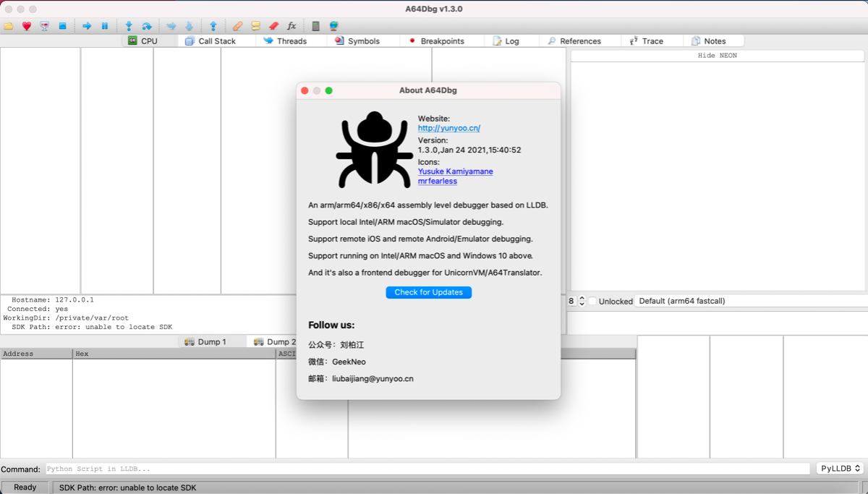Click the Hide NEON button
This screenshot has height=494, width=868.
tap(718, 56)
